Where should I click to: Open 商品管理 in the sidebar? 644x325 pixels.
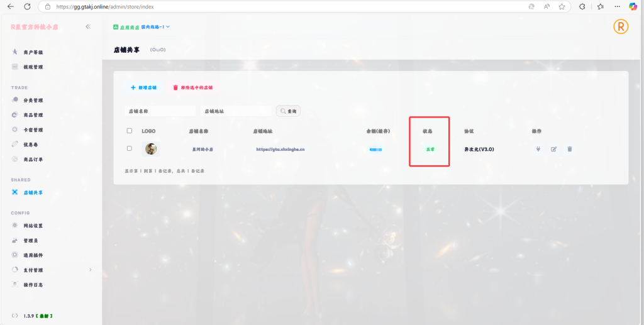tap(33, 115)
